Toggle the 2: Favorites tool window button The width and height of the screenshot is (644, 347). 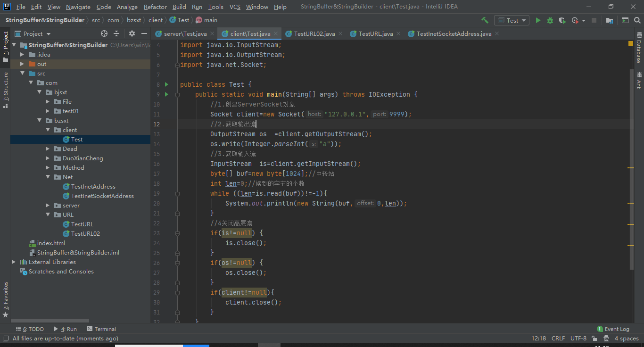coord(5,299)
